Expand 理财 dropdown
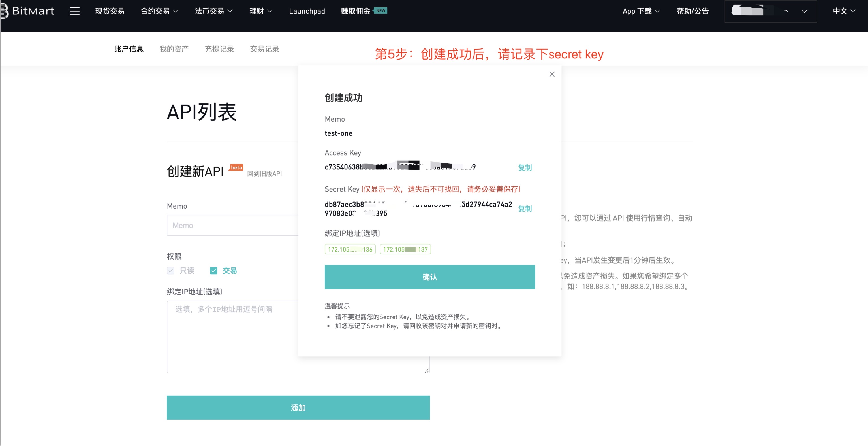 pos(260,11)
